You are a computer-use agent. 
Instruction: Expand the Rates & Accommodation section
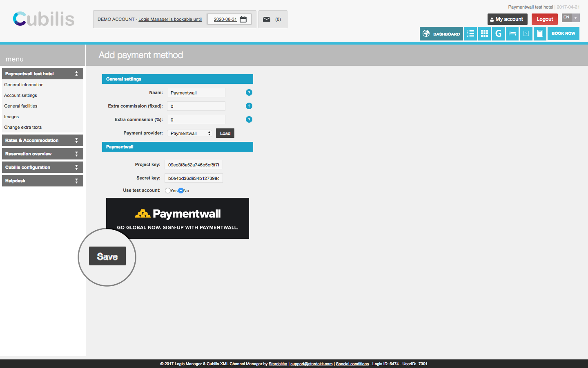[x=42, y=140]
